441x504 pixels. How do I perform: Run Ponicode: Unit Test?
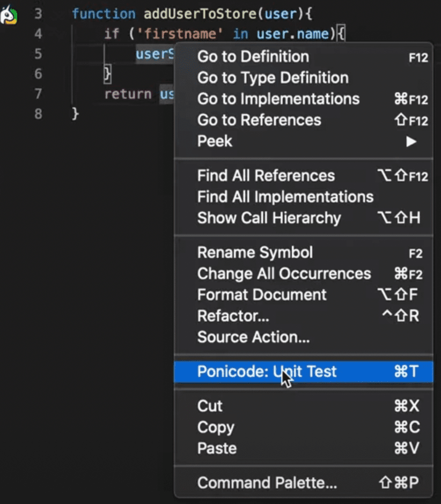click(303, 372)
